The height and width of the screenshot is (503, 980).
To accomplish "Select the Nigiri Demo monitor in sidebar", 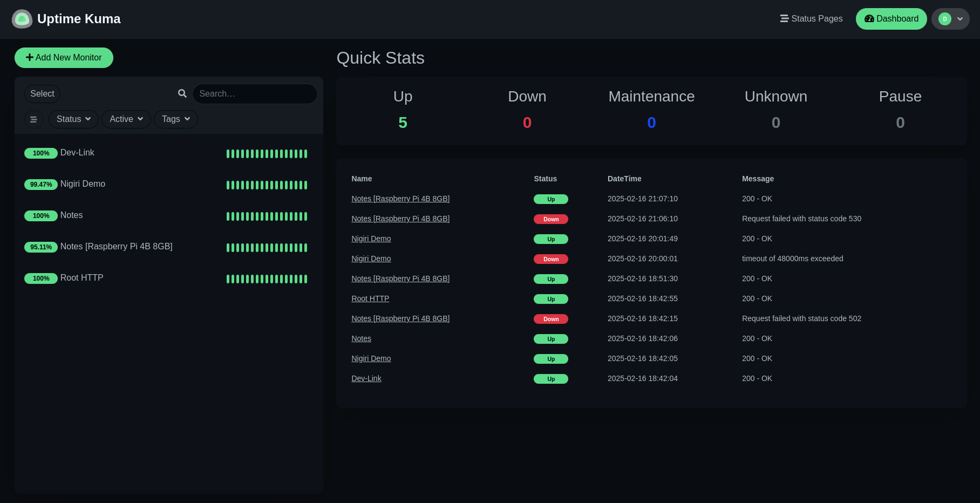I will (x=169, y=185).
